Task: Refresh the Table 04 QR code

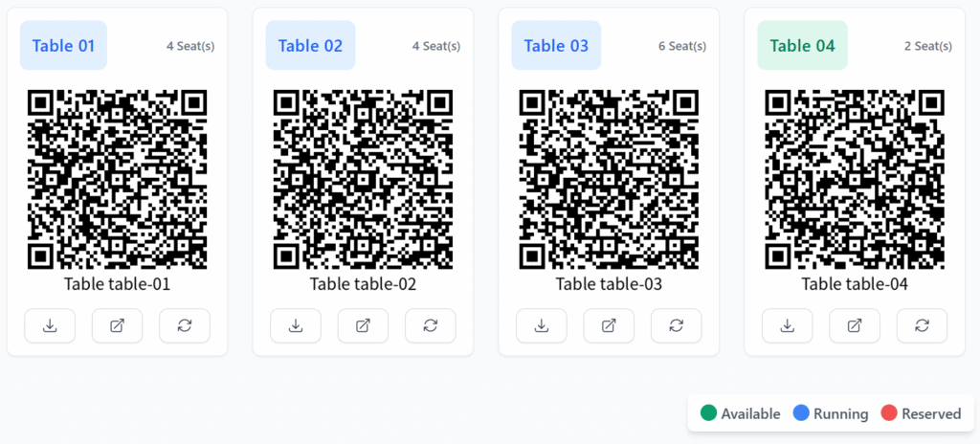Action: click(x=922, y=325)
